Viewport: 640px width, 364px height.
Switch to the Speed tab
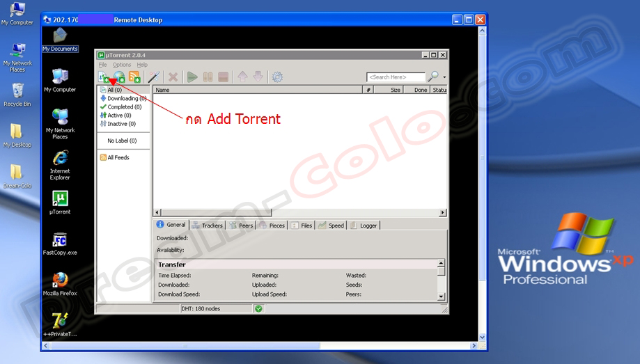tap(331, 225)
